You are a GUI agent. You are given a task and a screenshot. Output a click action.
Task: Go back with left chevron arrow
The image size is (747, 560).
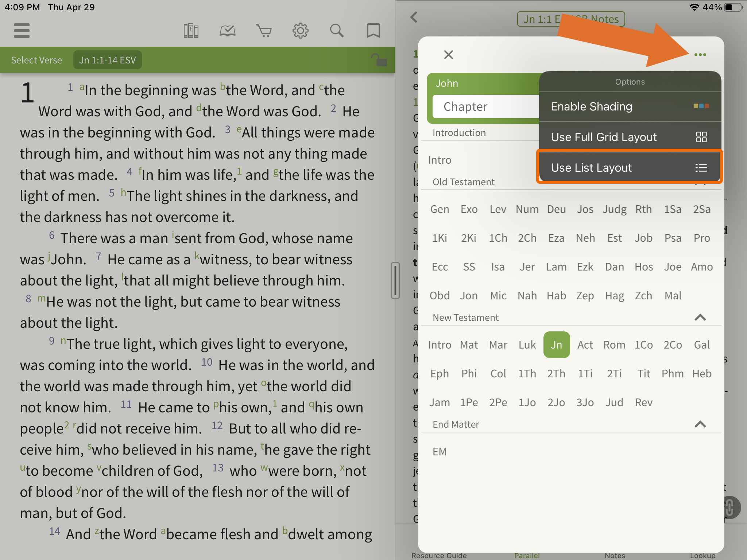coord(414,17)
